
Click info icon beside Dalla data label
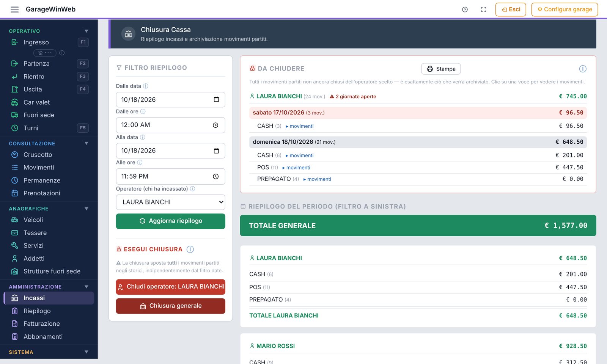tap(146, 86)
